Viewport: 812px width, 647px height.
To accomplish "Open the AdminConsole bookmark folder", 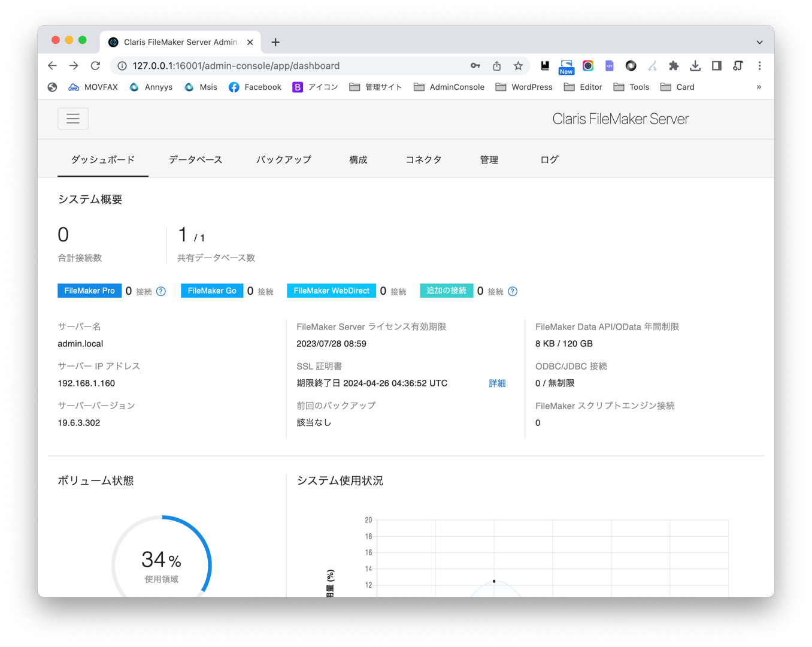I will pos(449,87).
